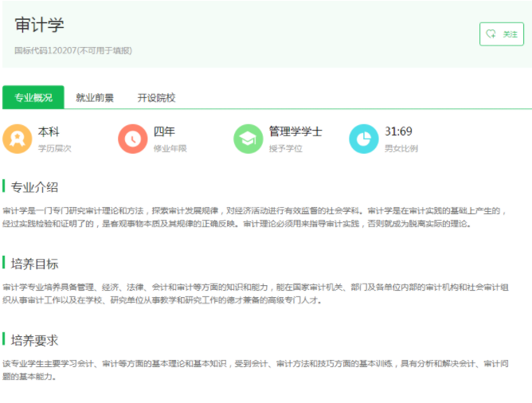Click the red clock 修业年限 icon
This screenshot has height=403, width=532.
[x=132, y=139]
